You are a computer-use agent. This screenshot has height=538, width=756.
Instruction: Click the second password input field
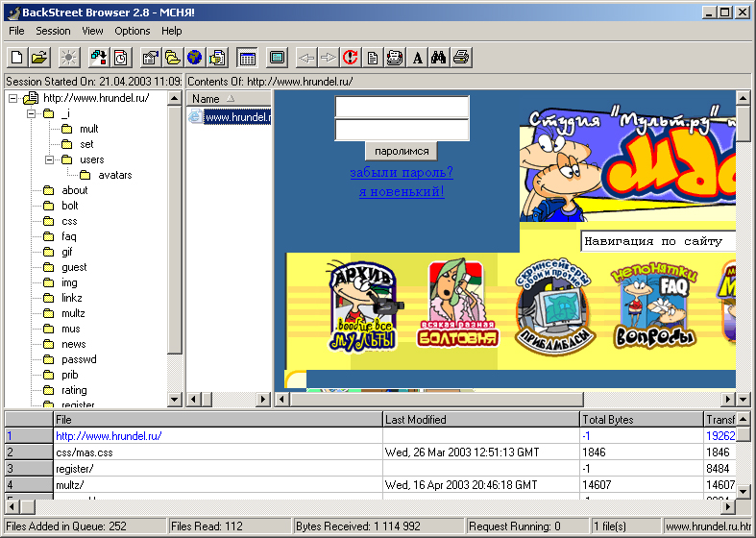[402, 130]
